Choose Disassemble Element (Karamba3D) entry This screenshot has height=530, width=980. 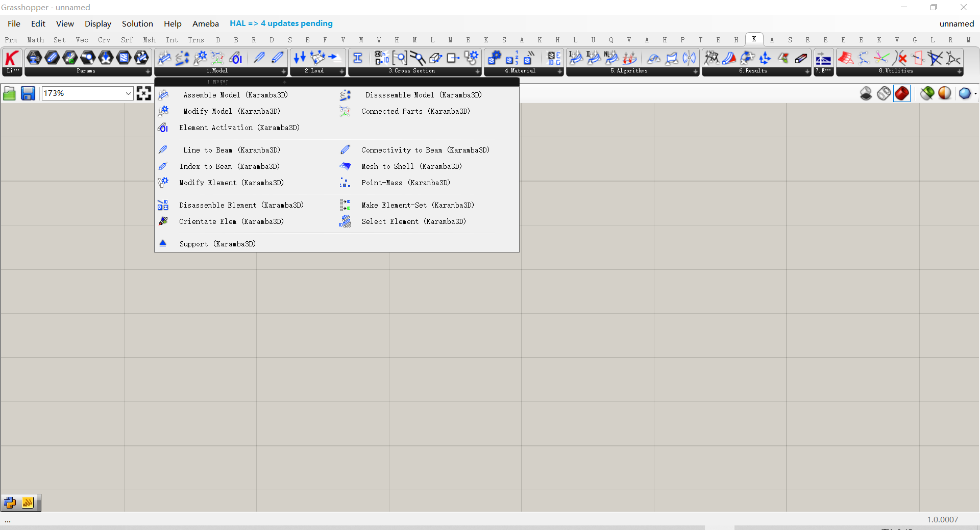coord(241,205)
